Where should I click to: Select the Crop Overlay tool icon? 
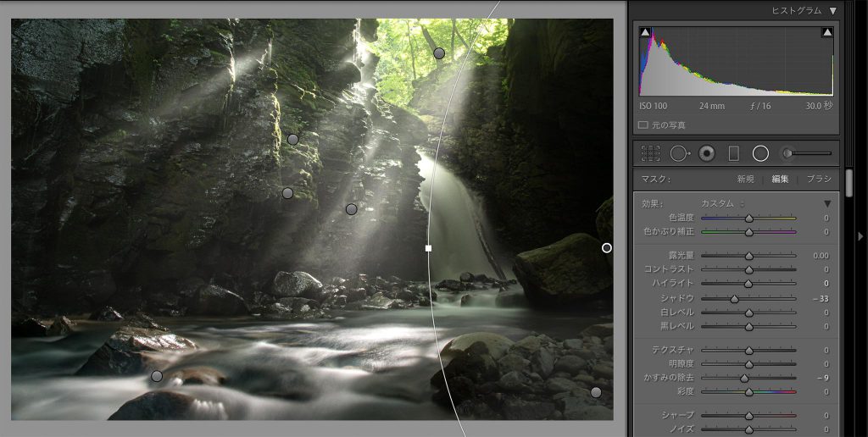[650, 153]
